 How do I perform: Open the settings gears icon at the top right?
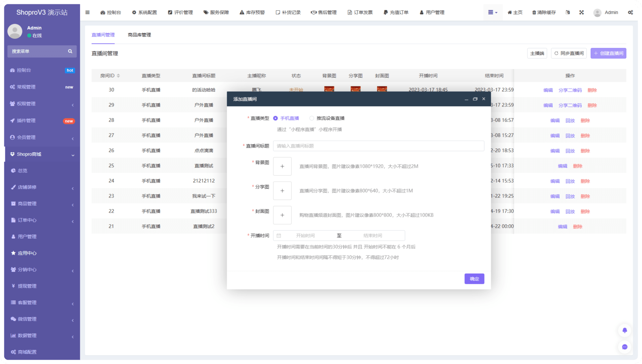pos(630,13)
